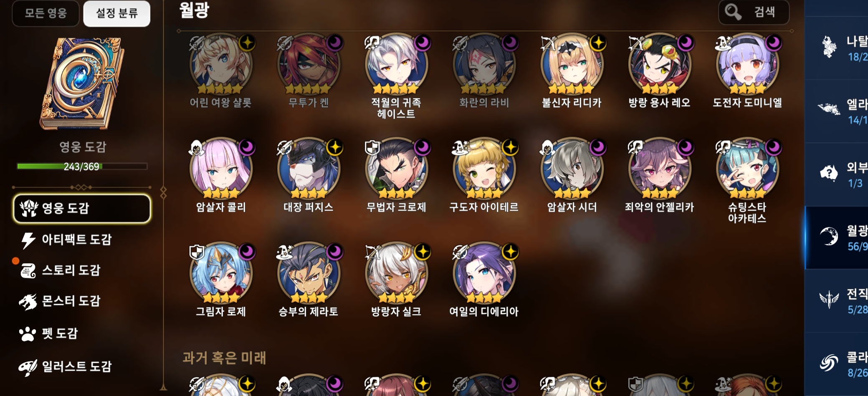Screen dimensions: 868x396
Task: Open the 일러스트 도감 illustration journal
Action: pyautogui.click(x=66, y=367)
